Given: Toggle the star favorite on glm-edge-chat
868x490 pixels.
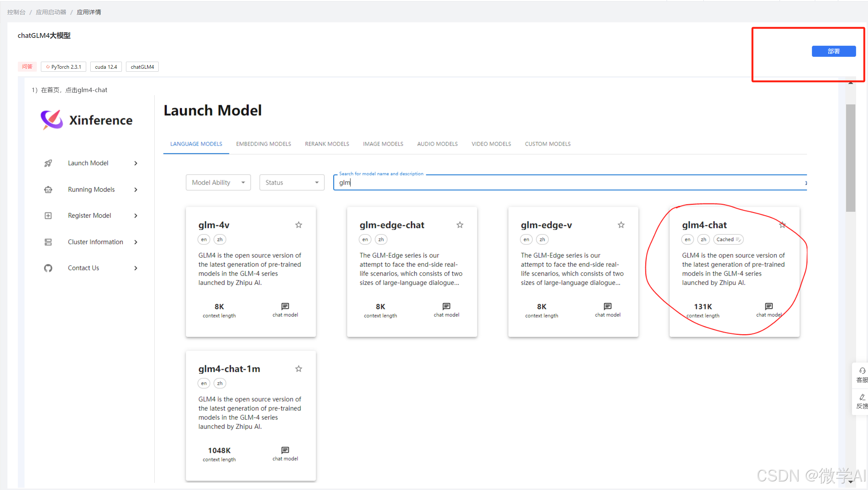Looking at the screenshot, I should tap(460, 225).
